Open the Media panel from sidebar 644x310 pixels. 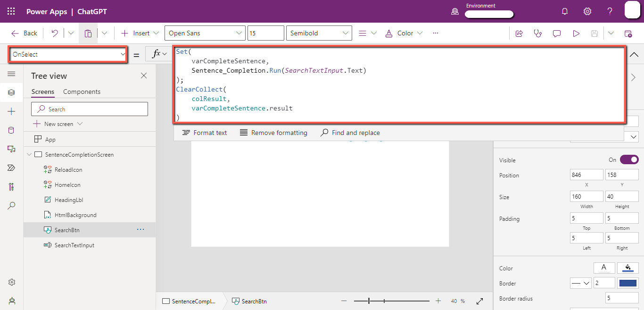[11, 149]
